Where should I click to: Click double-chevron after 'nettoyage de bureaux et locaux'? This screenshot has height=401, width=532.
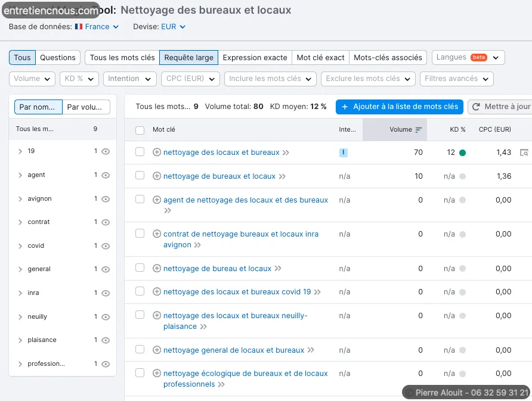282,176
